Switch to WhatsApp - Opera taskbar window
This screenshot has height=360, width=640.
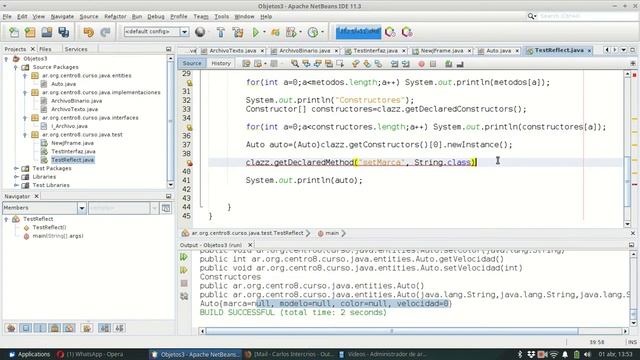90,354
